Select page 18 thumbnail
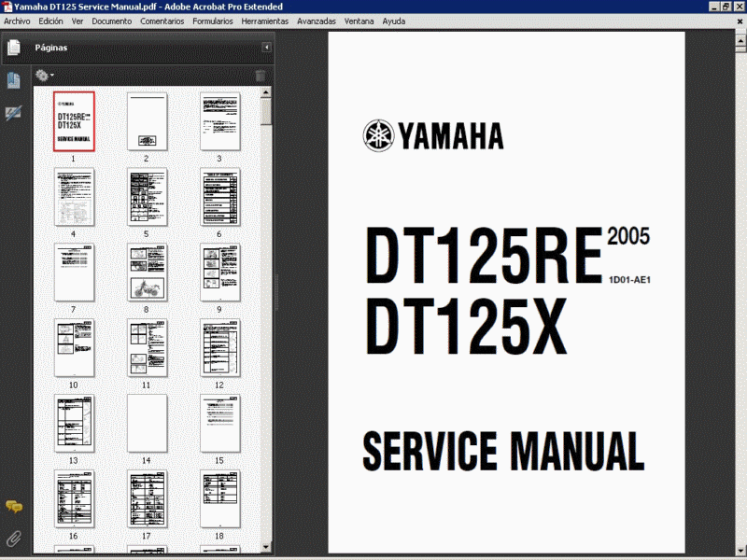Image resolution: width=747 pixels, height=560 pixels. (x=220, y=499)
